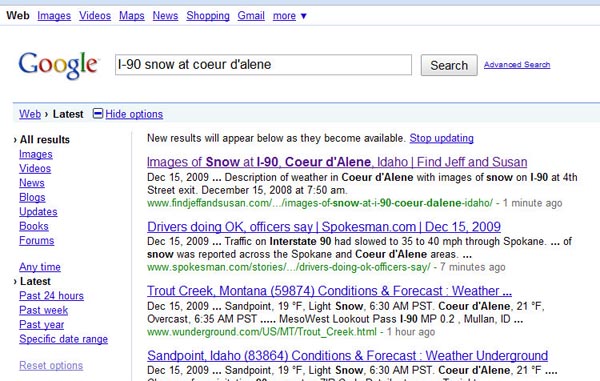Screen dimensions: 600x381
Task: Select Web in the top navigation bar
Action: click(18, 16)
